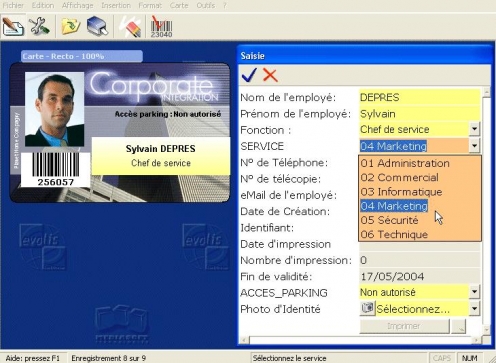Choose 03 Informatique in service list

coord(420,192)
